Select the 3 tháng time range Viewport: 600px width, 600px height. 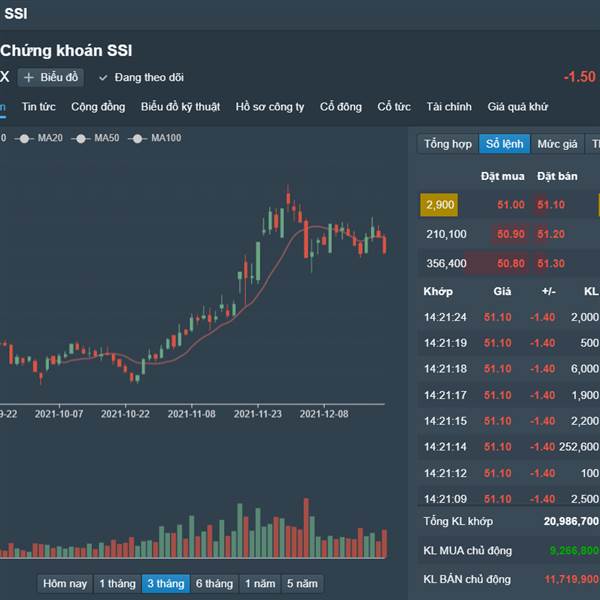coord(166,584)
